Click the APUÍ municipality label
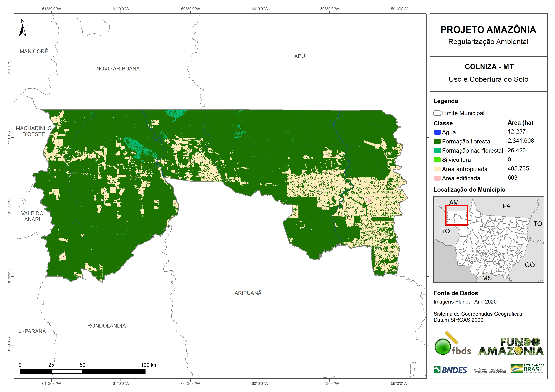The width and height of the screenshot is (555, 392). tap(300, 56)
